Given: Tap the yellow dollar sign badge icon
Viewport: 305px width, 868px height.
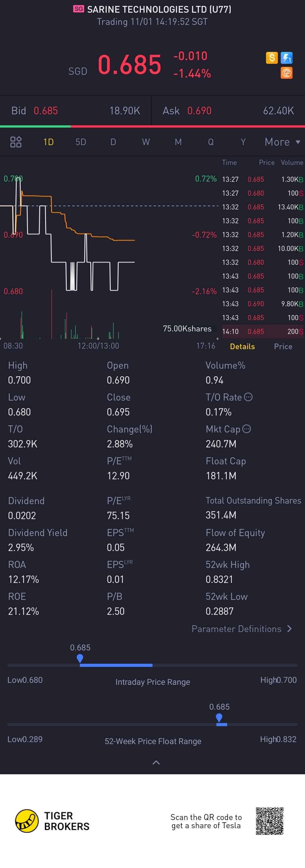Looking at the screenshot, I should [272, 58].
